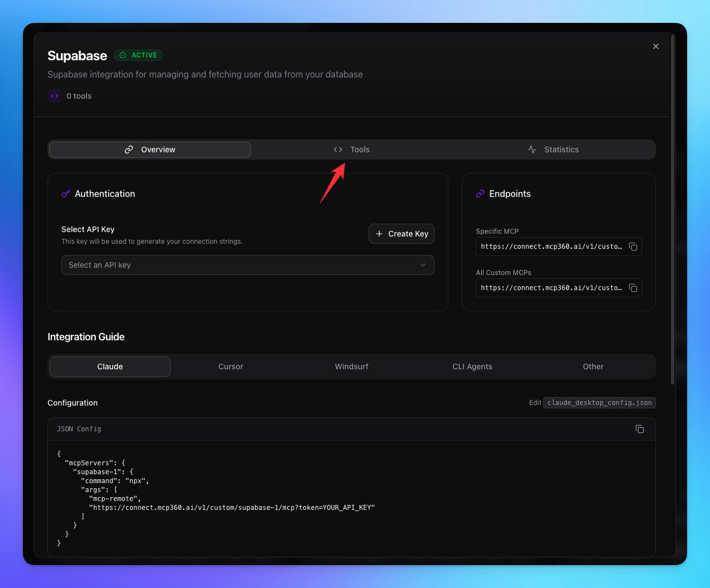710x588 pixels.
Task: Select the CLI Agents integration option
Action: [x=472, y=367]
